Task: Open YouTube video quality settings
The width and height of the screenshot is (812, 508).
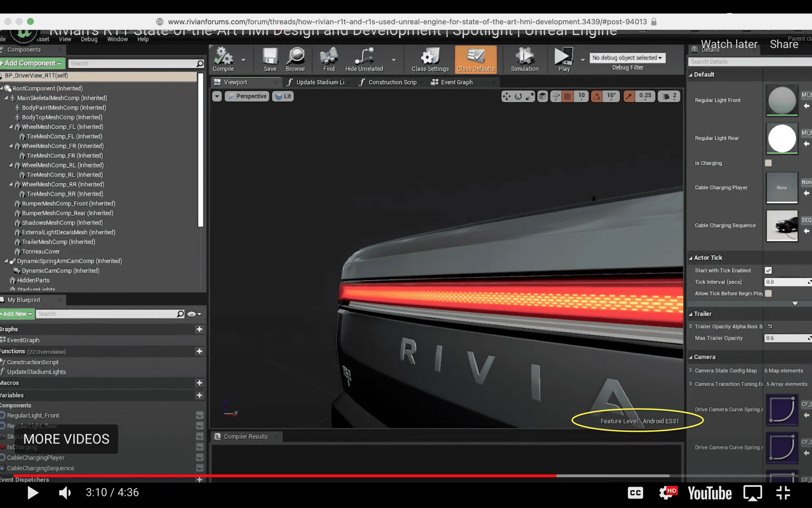Action: click(667, 493)
